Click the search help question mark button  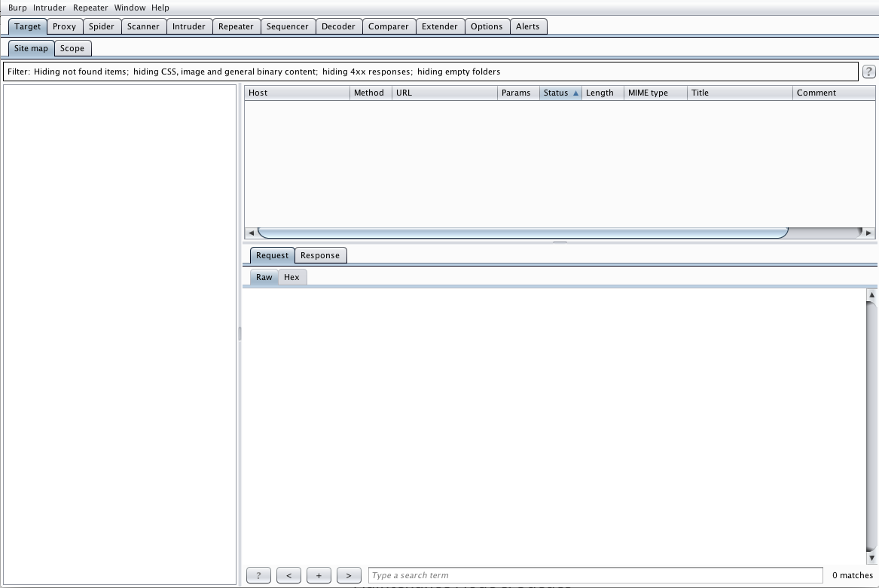pos(258,575)
